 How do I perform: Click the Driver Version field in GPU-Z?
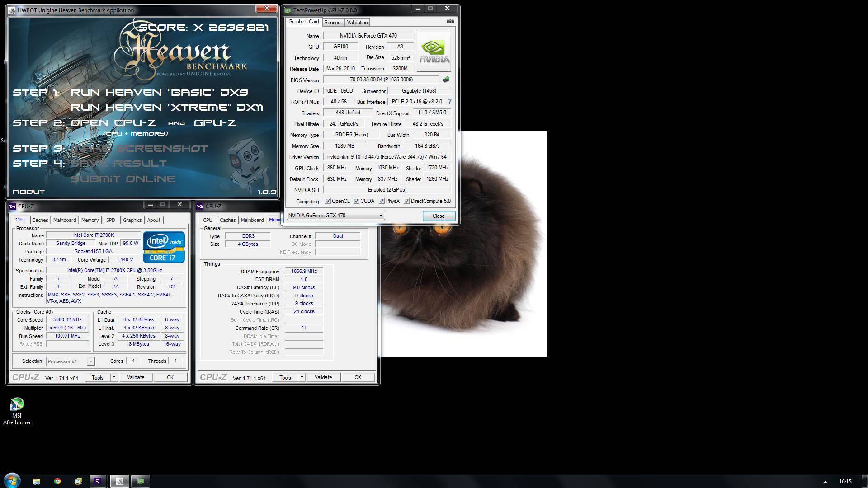tap(387, 157)
